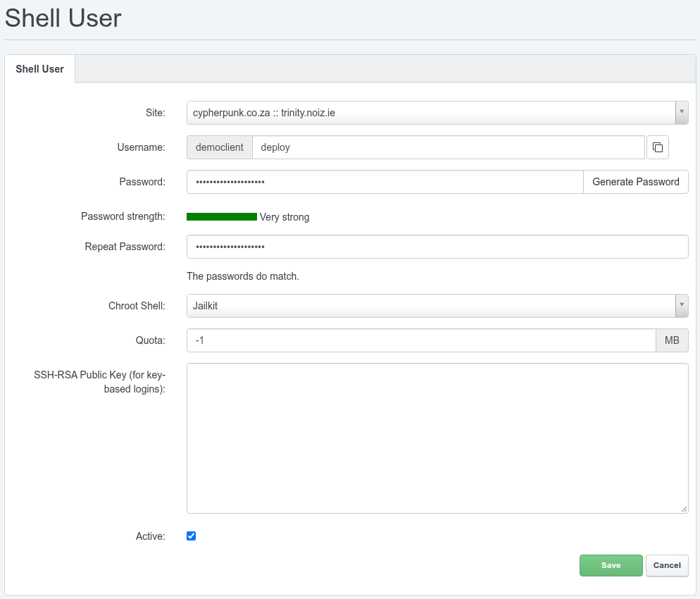Click the 'Password strength:' label

[x=123, y=216]
